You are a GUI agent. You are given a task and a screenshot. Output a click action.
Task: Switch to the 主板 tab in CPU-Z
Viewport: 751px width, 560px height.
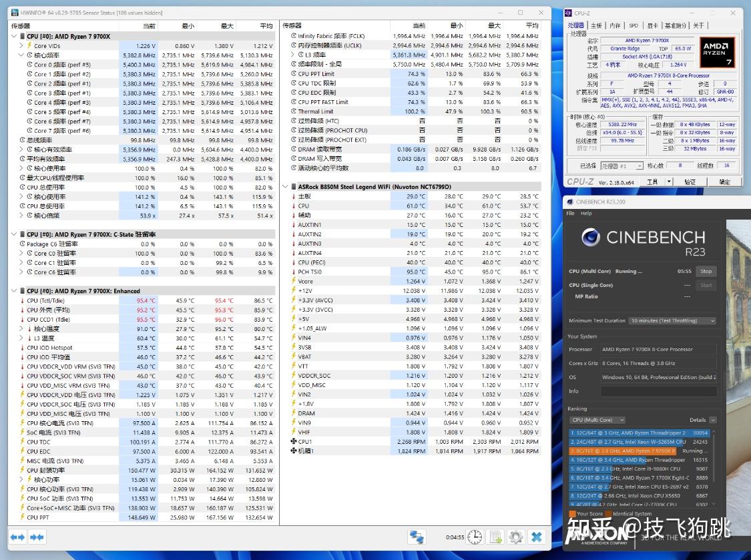596,25
